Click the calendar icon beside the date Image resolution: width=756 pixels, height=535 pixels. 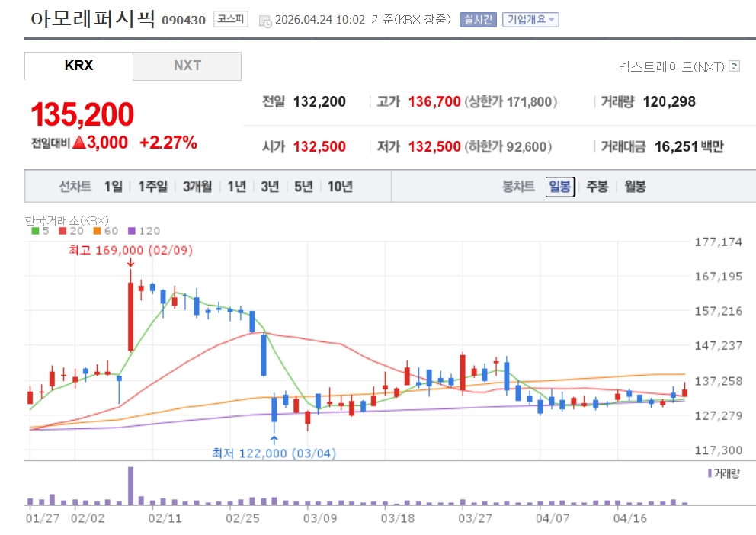point(265,21)
